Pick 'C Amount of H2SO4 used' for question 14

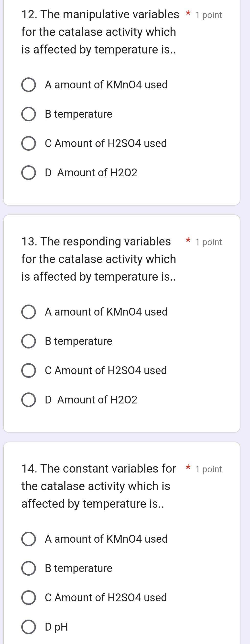pos(28,598)
